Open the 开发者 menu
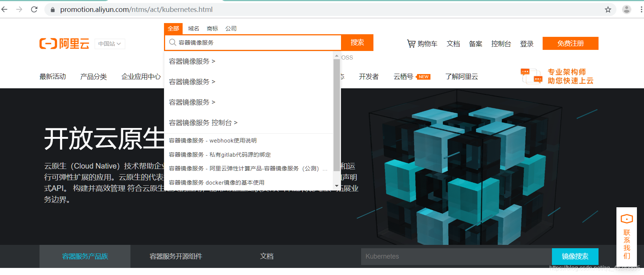This screenshot has height=275, width=644. [369, 76]
